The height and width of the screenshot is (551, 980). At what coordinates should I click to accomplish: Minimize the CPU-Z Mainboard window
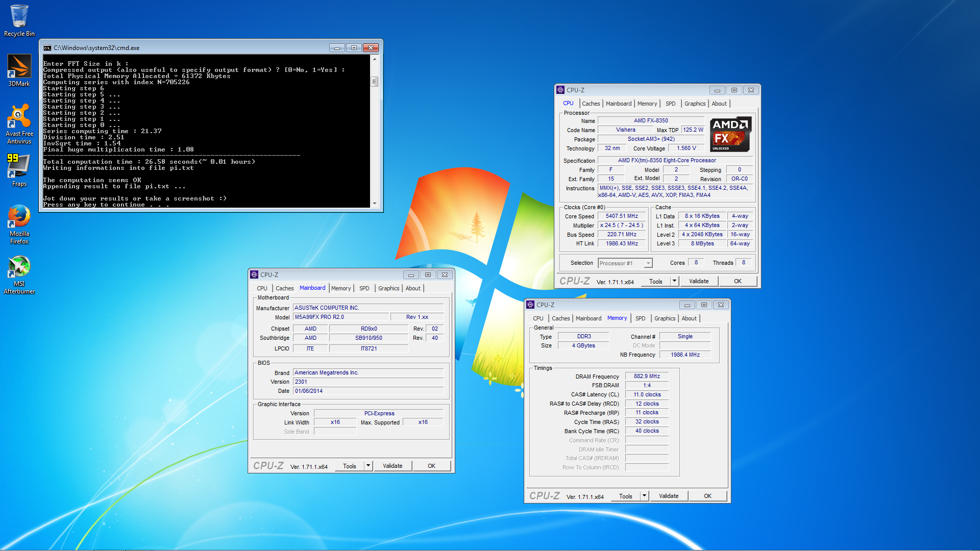point(411,274)
